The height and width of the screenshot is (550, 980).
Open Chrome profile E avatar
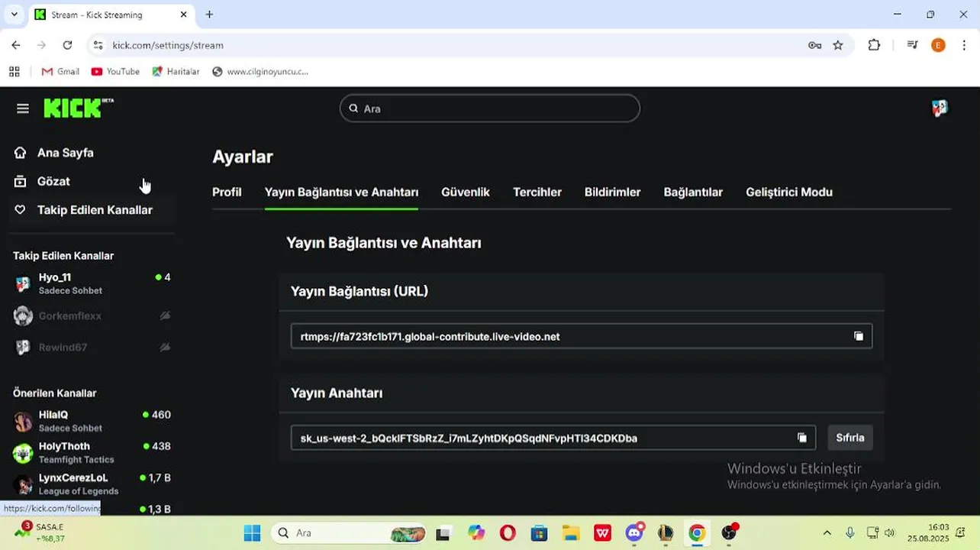click(x=939, y=45)
